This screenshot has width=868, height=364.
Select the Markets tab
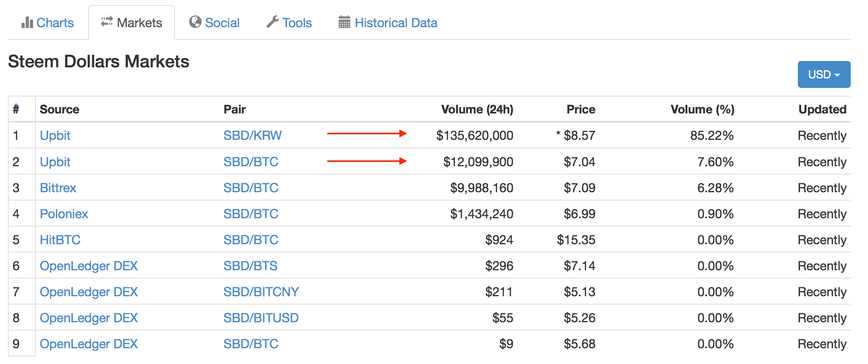pyautogui.click(x=132, y=22)
